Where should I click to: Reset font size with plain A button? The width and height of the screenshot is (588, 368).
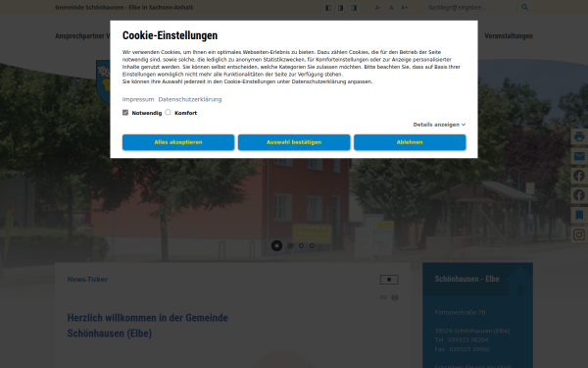point(391,8)
